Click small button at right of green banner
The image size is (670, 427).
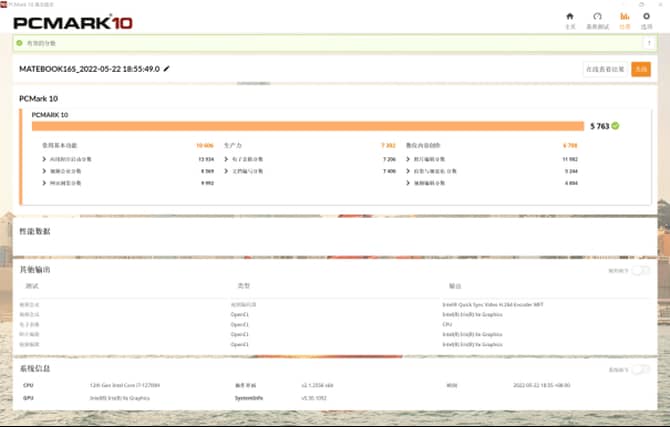pyautogui.click(x=649, y=43)
